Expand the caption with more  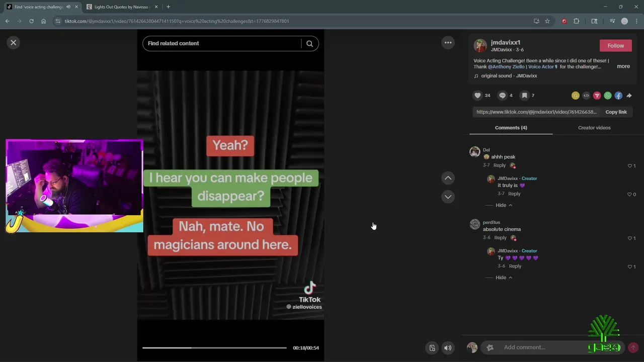click(623, 66)
